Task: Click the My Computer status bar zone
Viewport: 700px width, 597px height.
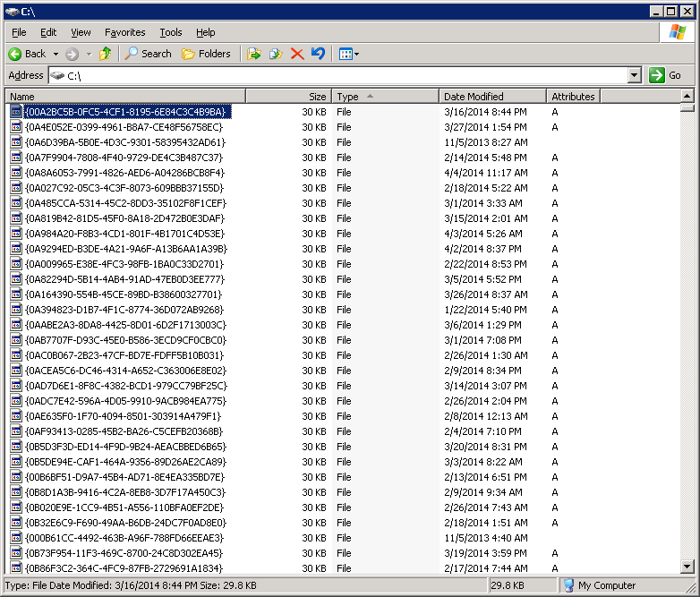Action: coord(625,585)
